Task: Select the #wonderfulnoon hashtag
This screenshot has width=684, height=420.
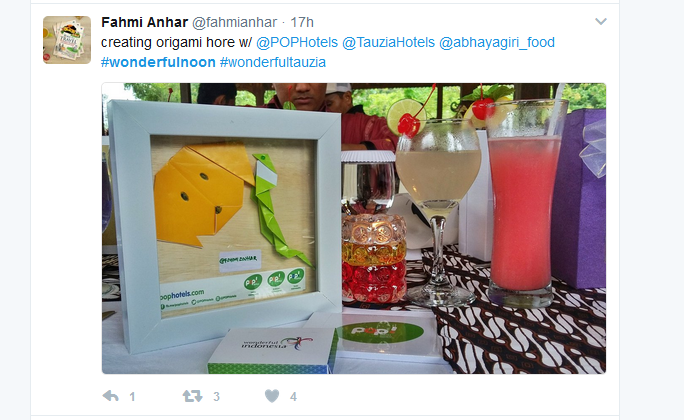Action: tap(158, 62)
